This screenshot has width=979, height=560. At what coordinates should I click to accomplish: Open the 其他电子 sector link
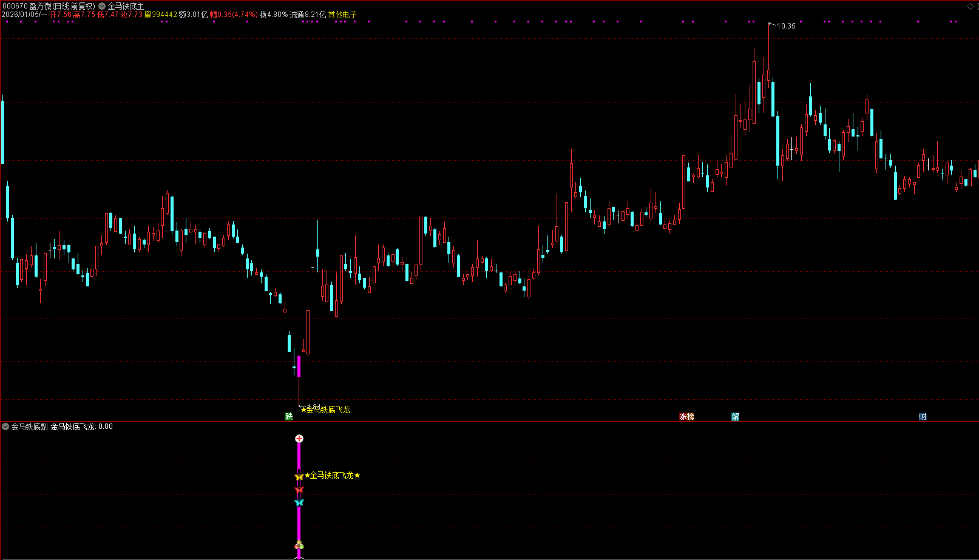(x=342, y=15)
